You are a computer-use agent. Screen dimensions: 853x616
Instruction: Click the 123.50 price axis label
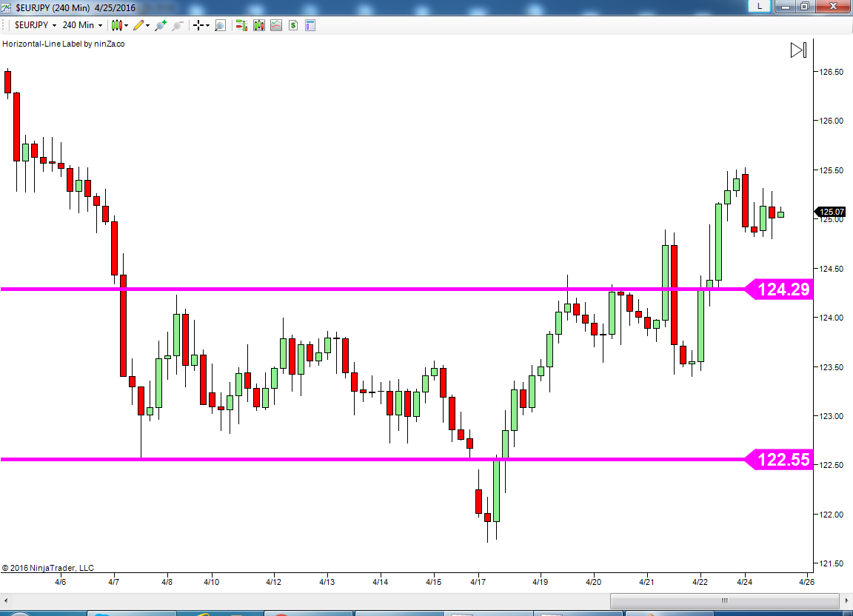tap(832, 366)
